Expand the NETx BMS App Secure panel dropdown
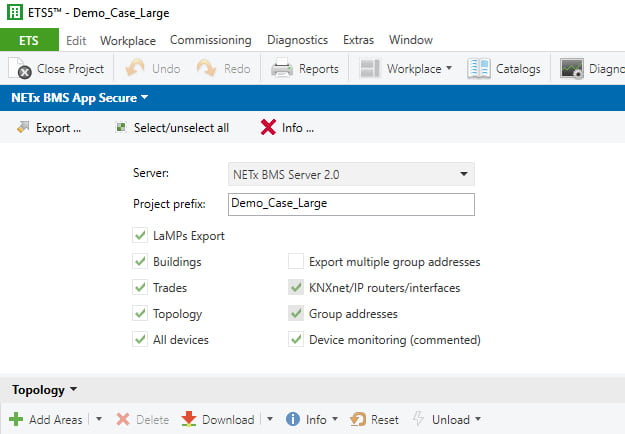 pos(144,97)
